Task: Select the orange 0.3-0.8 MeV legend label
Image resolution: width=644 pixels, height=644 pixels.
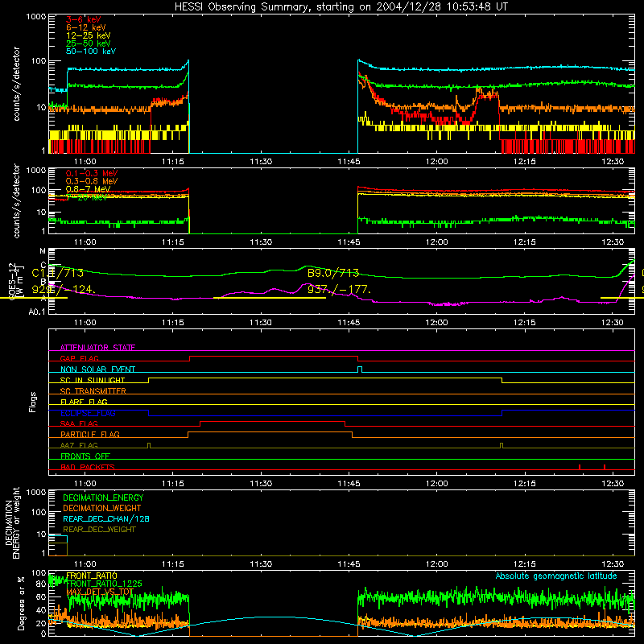Action: [92, 181]
